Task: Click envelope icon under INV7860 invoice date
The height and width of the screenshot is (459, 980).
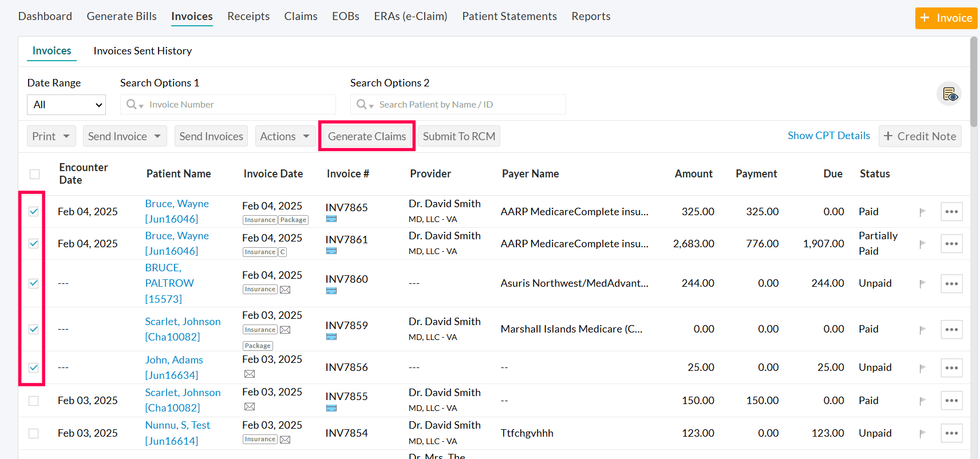Action: [285, 290]
